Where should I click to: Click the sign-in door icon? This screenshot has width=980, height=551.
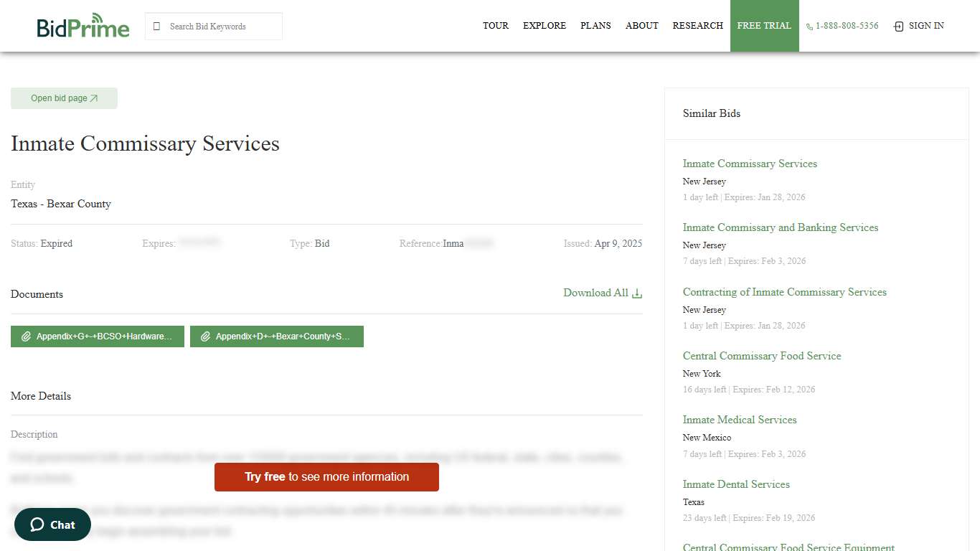click(897, 26)
